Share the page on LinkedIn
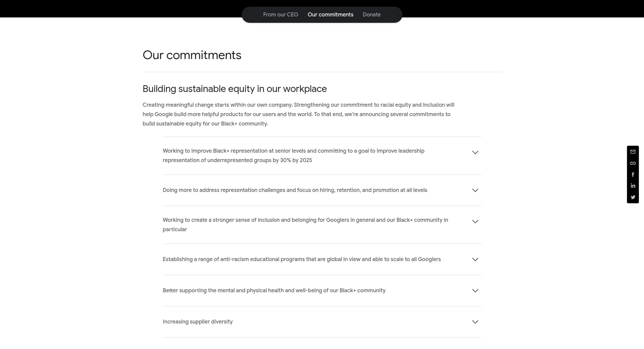 [x=633, y=186]
